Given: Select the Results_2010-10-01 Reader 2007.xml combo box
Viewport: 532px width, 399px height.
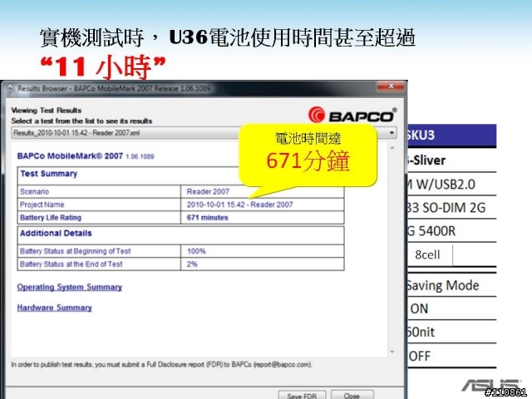Looking at the screenshot, I should click(x=204, y=133).
